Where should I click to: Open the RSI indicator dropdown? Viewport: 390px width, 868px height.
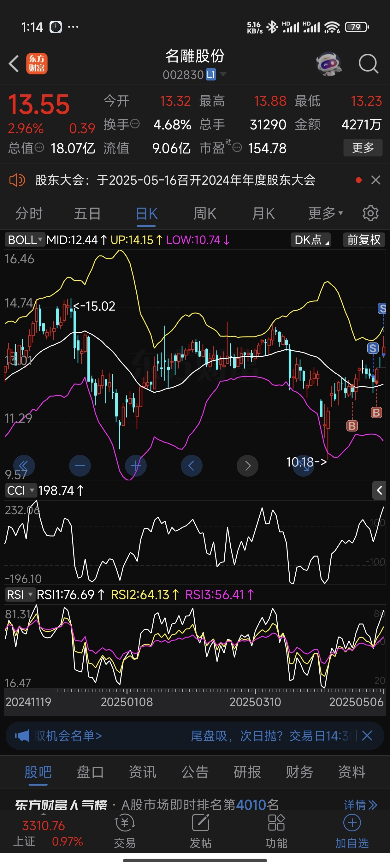[20, 595]
